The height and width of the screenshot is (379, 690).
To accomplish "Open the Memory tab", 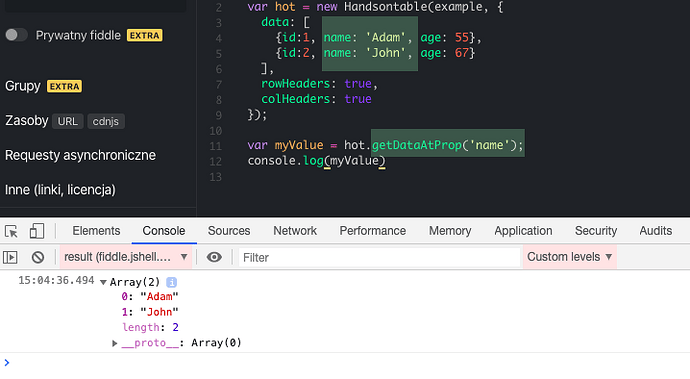I will click(450, 231).
